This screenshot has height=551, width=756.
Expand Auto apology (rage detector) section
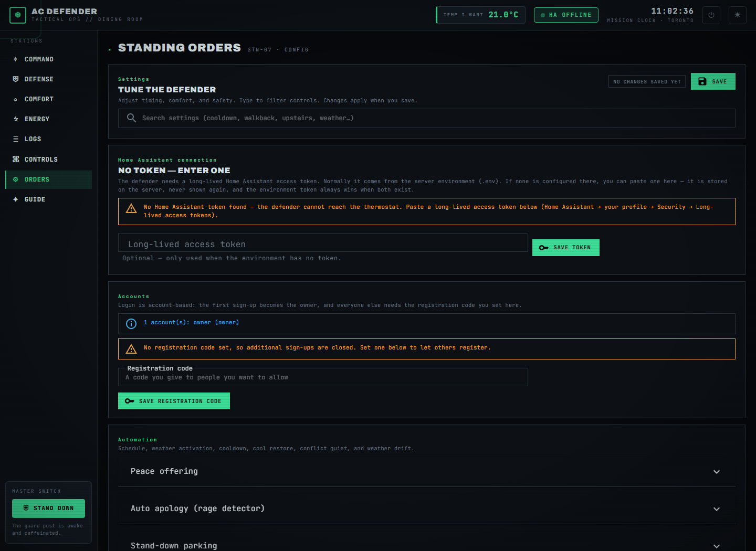click(x=427, y=508)
